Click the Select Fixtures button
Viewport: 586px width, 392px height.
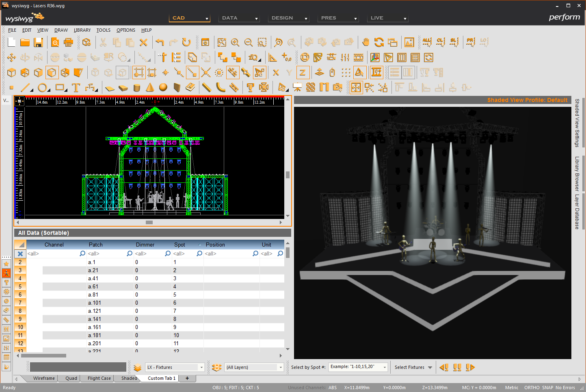[413, 367]
